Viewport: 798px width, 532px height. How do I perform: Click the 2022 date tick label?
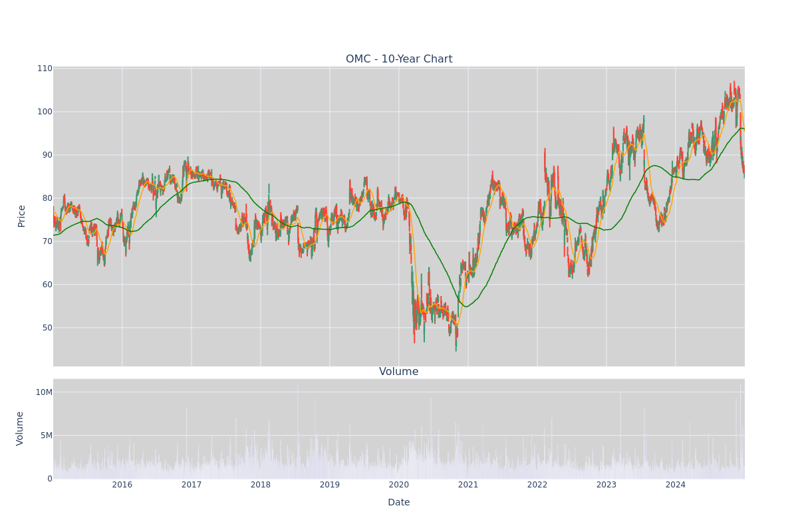[x=537, y=485]
